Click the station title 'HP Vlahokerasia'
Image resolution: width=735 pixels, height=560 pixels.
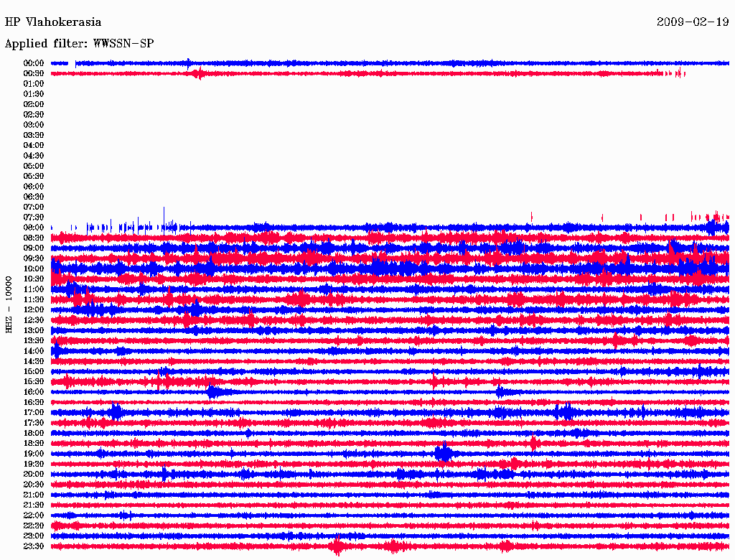[x=53, y=22]
